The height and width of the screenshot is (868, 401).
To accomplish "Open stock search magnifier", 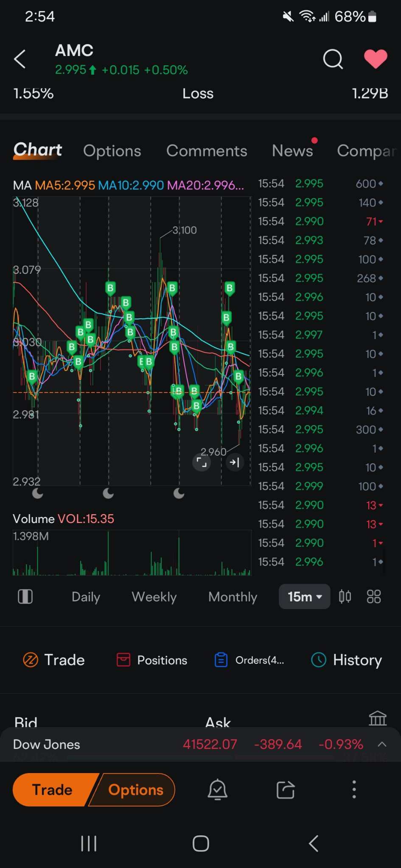I will (x=333, y=59).
